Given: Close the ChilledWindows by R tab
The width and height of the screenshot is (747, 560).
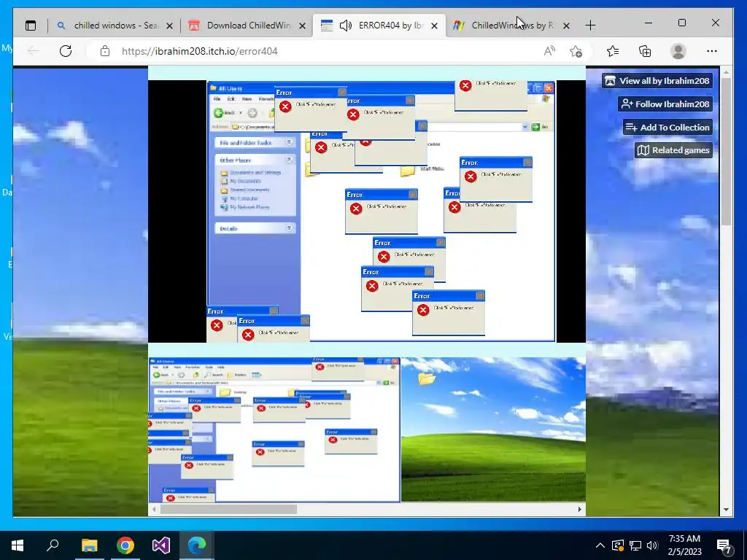Looking at the screenshot, I should click(x=566, y=26).
